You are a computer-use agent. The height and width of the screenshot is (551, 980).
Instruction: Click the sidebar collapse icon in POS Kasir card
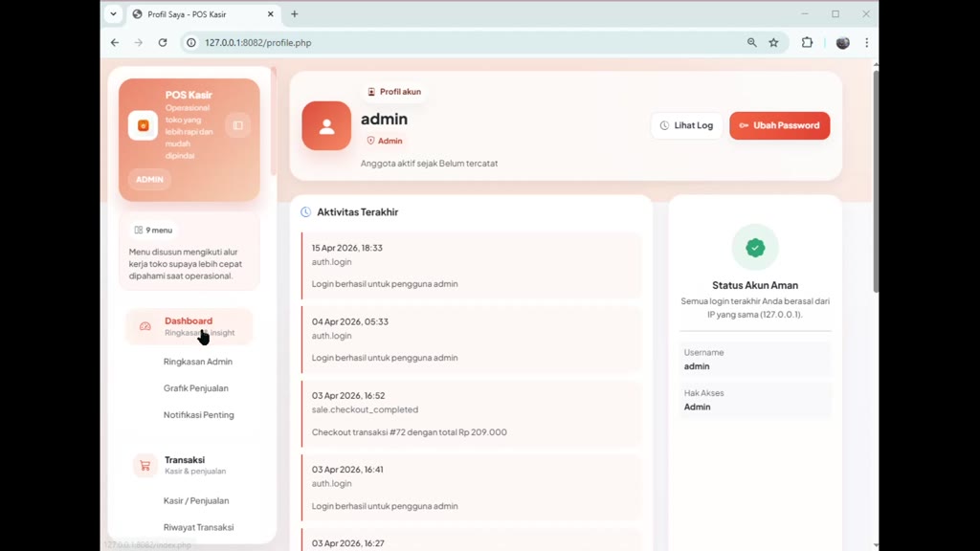point(238,125)
